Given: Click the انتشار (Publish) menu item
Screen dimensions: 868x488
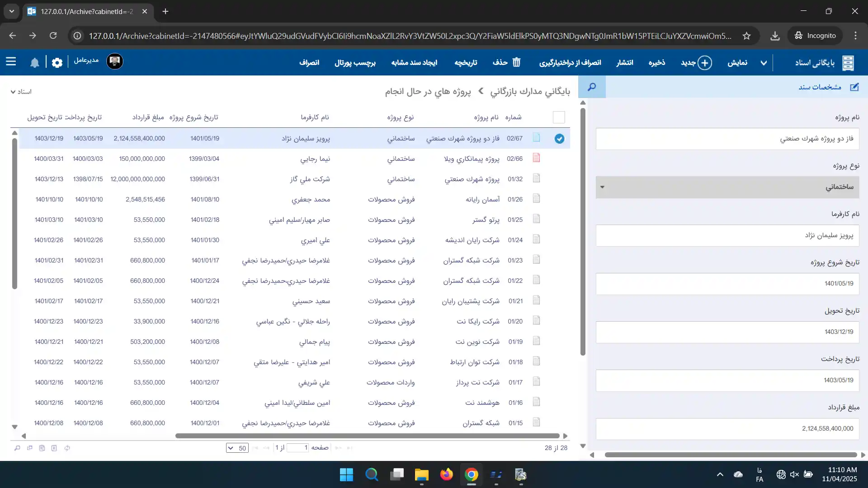Looking at the screenshot, I should click(x=624, y=63).
